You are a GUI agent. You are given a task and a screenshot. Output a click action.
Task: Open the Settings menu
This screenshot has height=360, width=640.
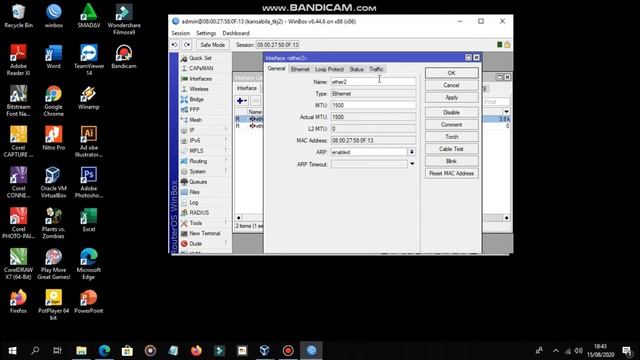(206, 33)
